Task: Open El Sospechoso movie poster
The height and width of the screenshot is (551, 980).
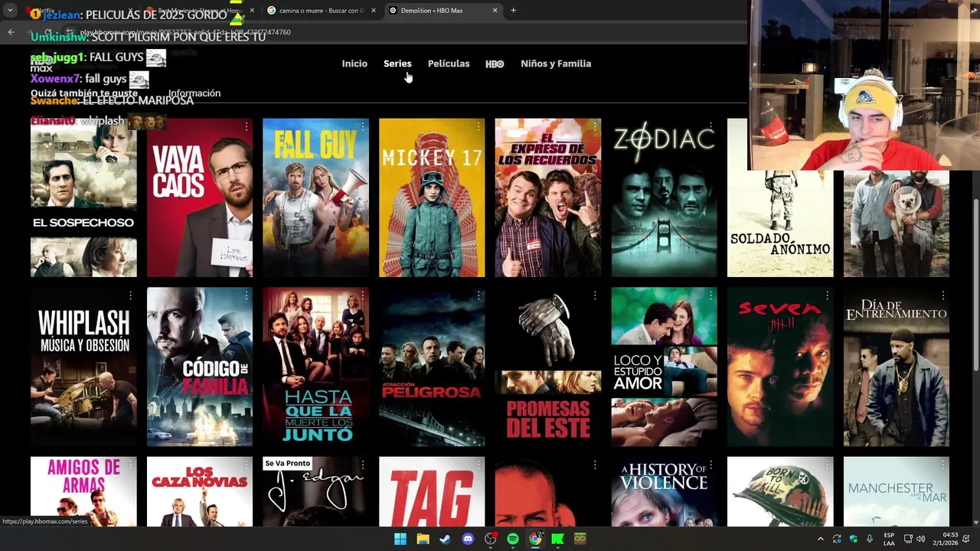Action: point(83,197)
